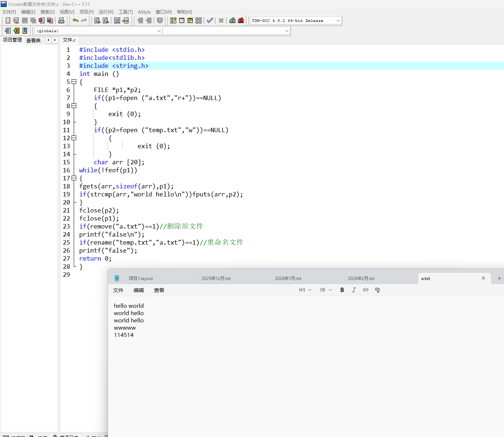Viewport: 504px width, 437px height.
Task: Add a new Notepad tab with plus button
Action: (499, 278)
